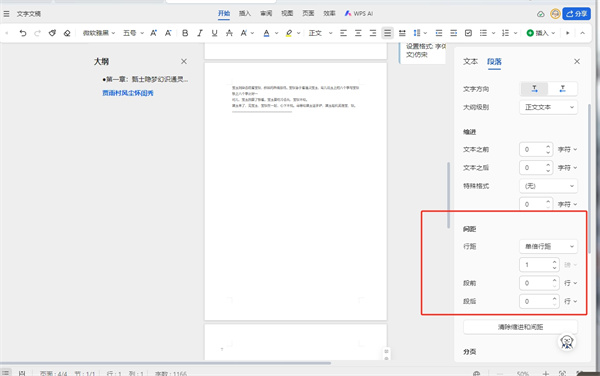
Task: Center align the text
Action: click(358, 33)
